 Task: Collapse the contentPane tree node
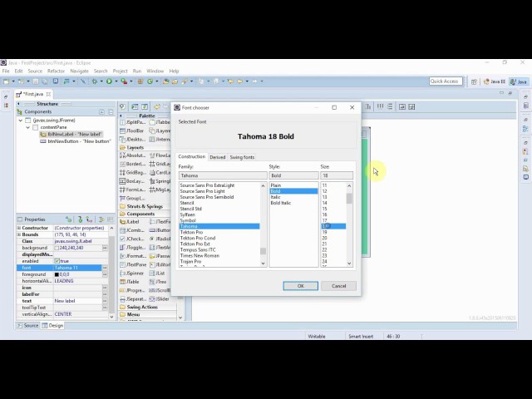[27, 127]
